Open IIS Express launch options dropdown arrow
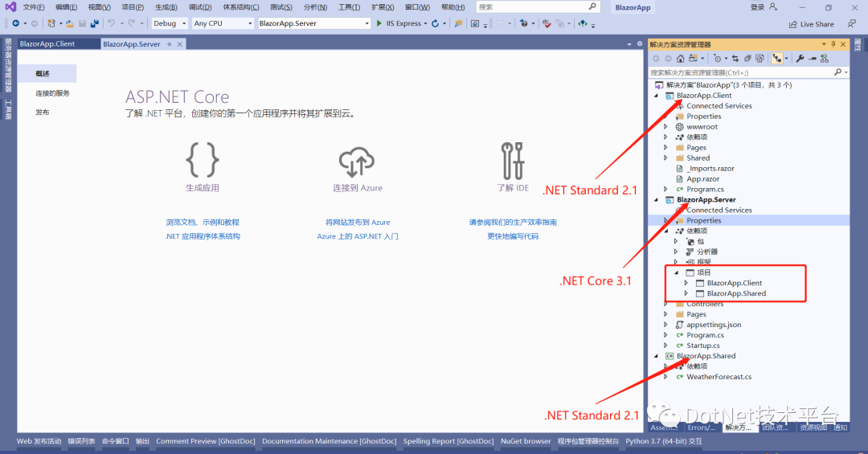The image size is (868, 454). tap(425, 24)
